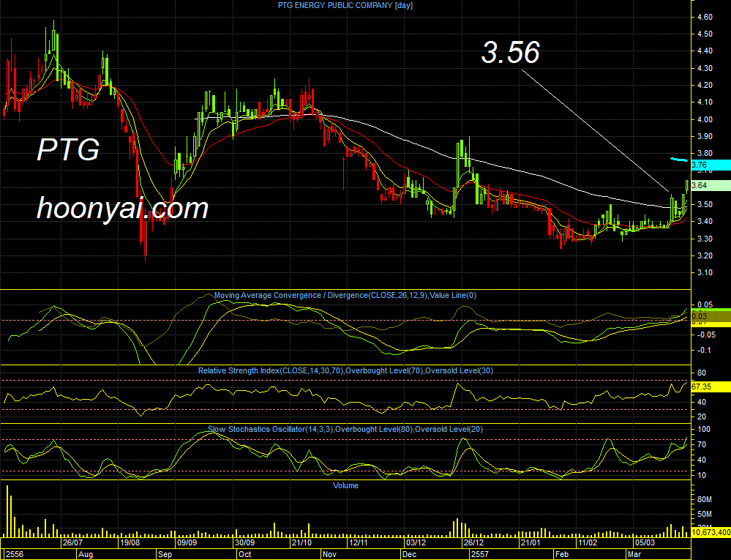The height and width of the screenshot is (560, 731).
Task: Click the PTG ENERGY PUBLIC COMPANY [day] chart title
Action: coord(345,6)
